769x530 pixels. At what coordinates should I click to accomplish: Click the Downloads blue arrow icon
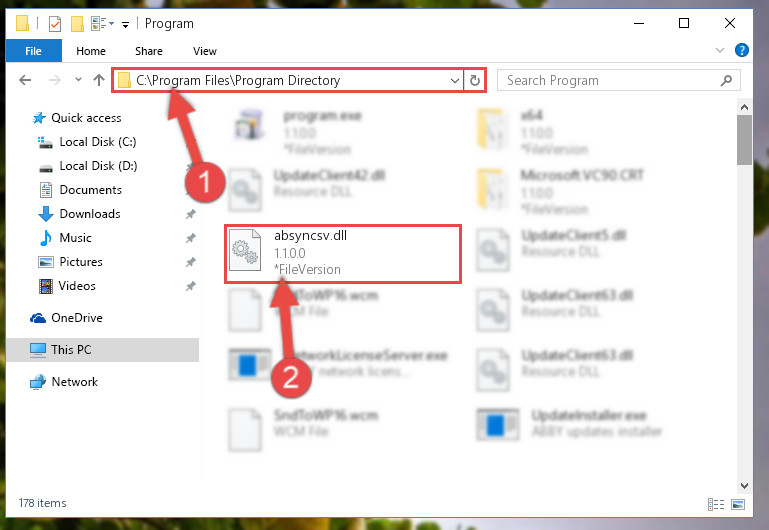tap(46, 214)
